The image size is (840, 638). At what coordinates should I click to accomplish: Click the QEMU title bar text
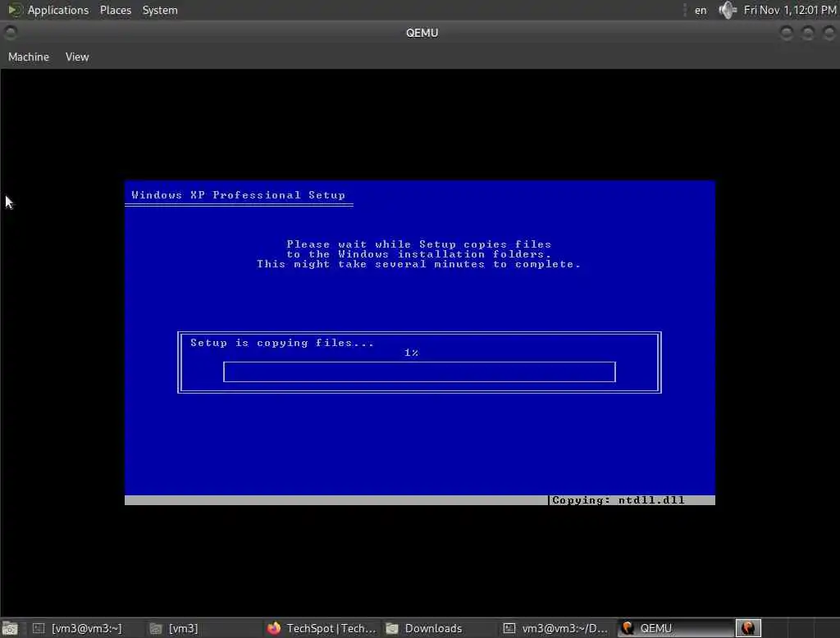tap(422, 33)
